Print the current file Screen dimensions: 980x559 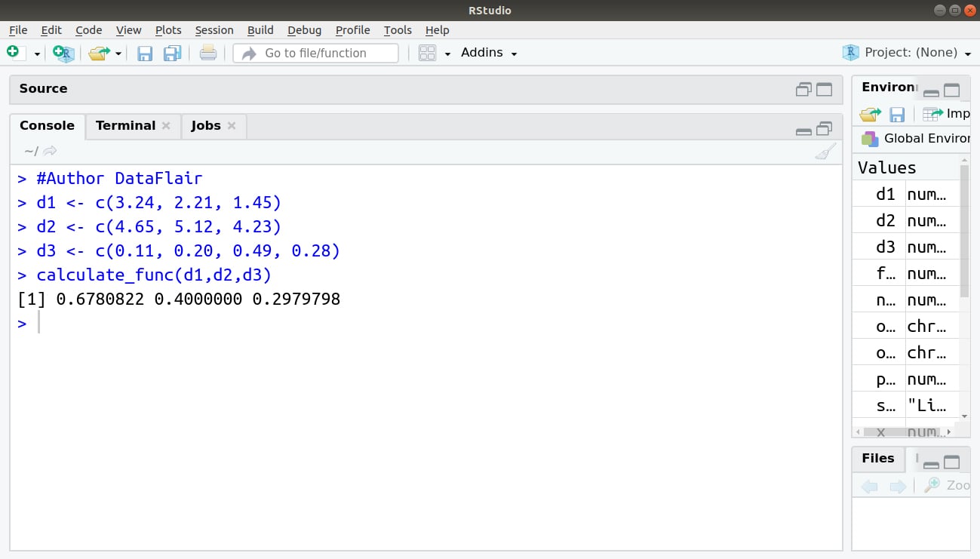208,53
